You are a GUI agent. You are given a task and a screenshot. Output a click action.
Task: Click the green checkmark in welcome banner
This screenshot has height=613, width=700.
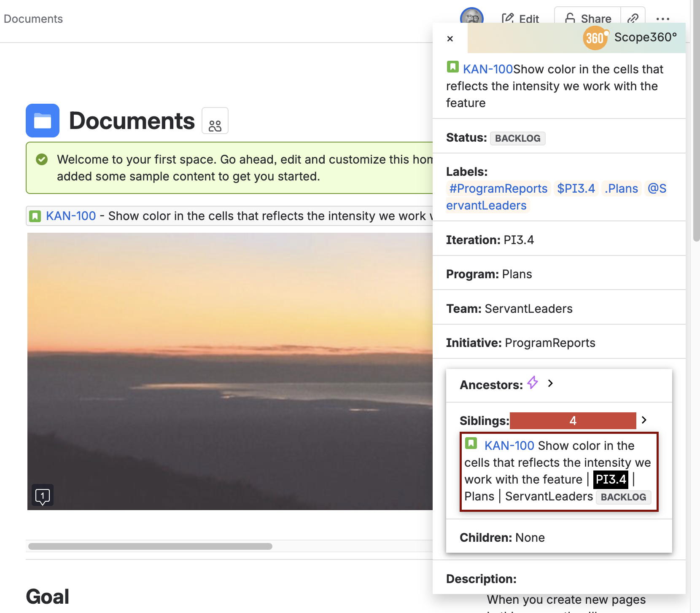click(42, 159)
